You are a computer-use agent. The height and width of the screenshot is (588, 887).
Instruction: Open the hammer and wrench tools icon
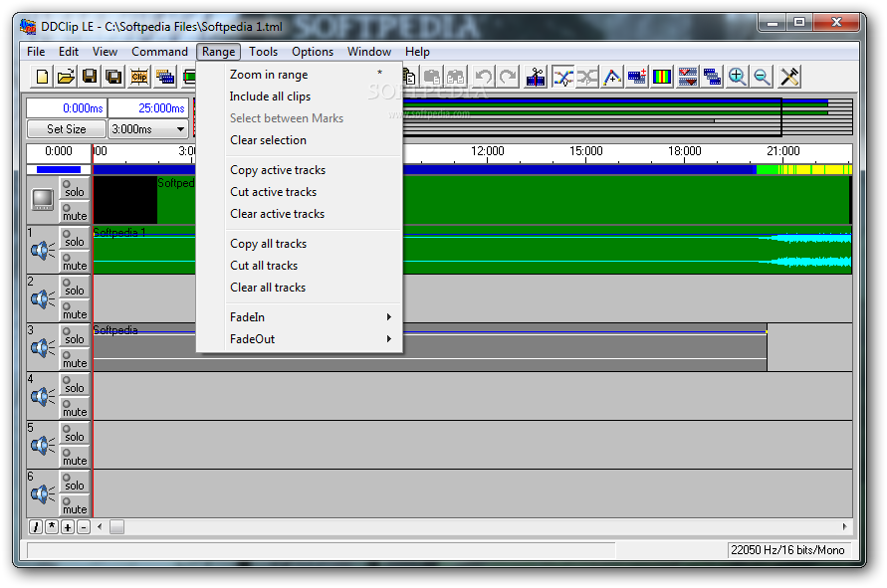(x=789, y=77)
